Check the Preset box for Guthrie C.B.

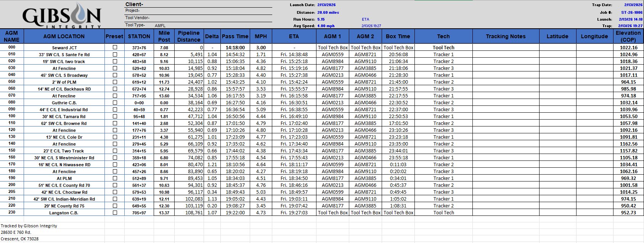click(x=115, y=103)
